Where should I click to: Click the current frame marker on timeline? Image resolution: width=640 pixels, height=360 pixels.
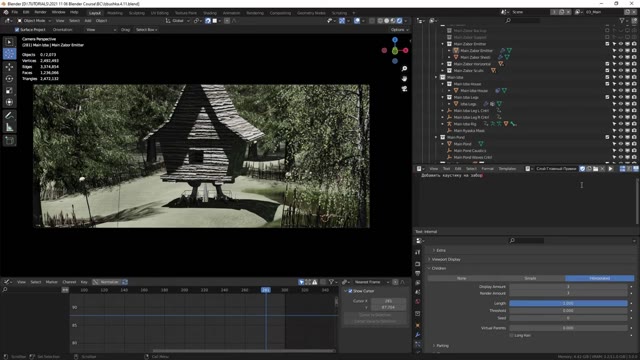(266, 290)
